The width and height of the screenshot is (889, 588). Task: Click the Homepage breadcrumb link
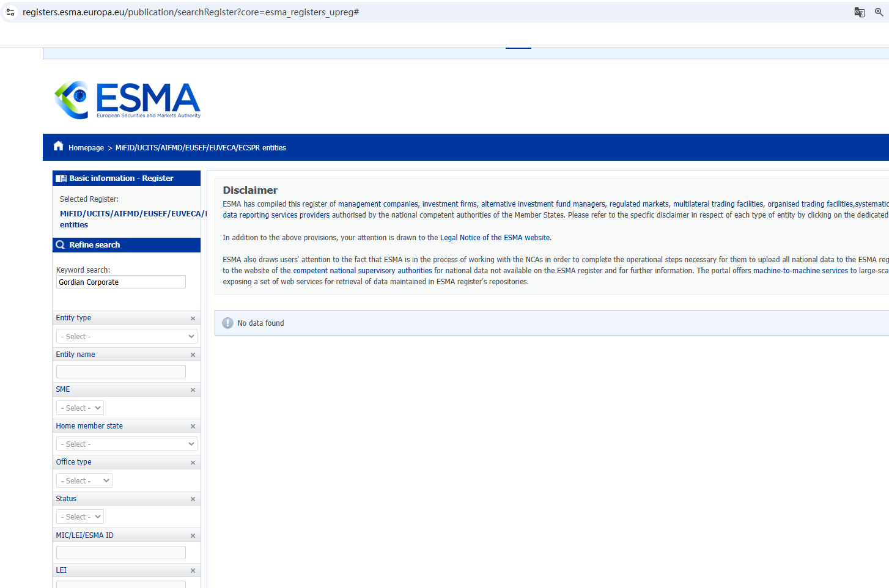tap(86, 148)
